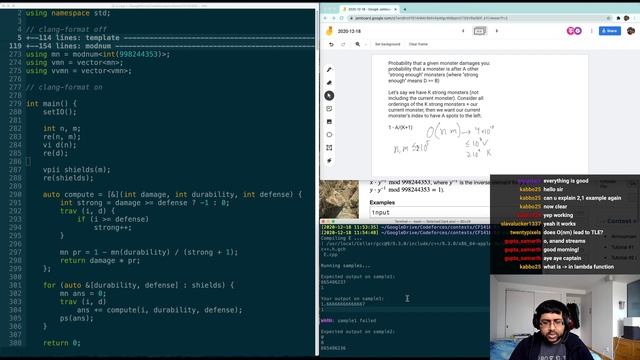Image resolution: width=640 pixels, height=360 pixels.
Task: Open the frame bar thumbnail selector
Action: pyautogui.click(x=480, y=31)
